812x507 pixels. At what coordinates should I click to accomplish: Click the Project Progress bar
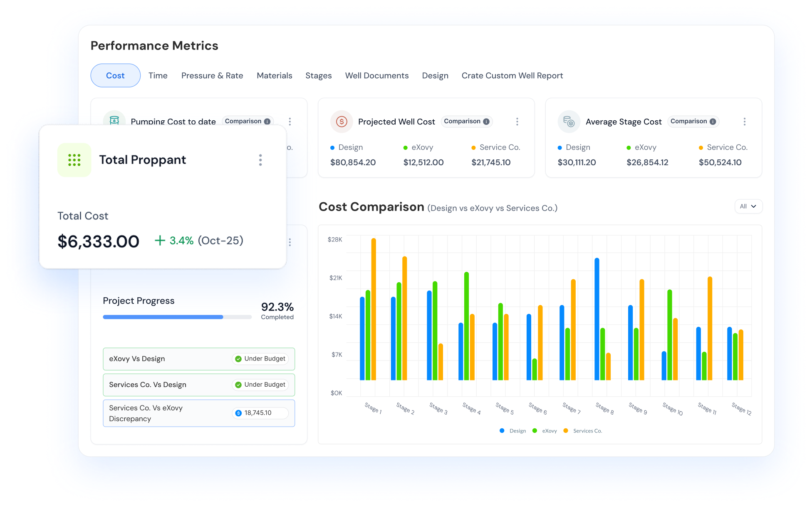[177, 317]
